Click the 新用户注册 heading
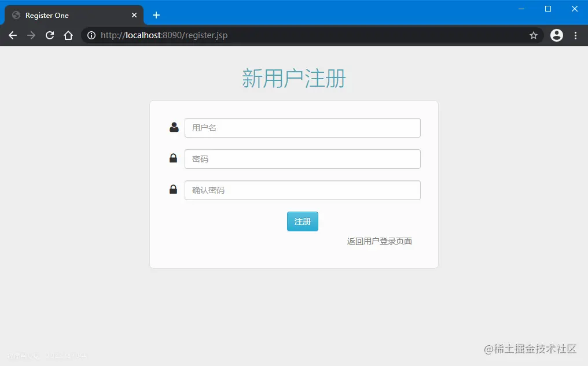This screenshot has width=588, height=366. tap(293, 78)
